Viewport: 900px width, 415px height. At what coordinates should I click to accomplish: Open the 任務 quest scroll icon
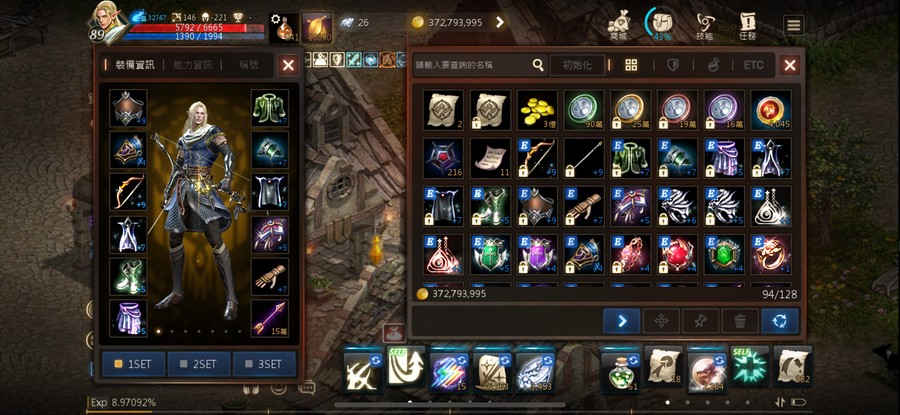[748, 26]
